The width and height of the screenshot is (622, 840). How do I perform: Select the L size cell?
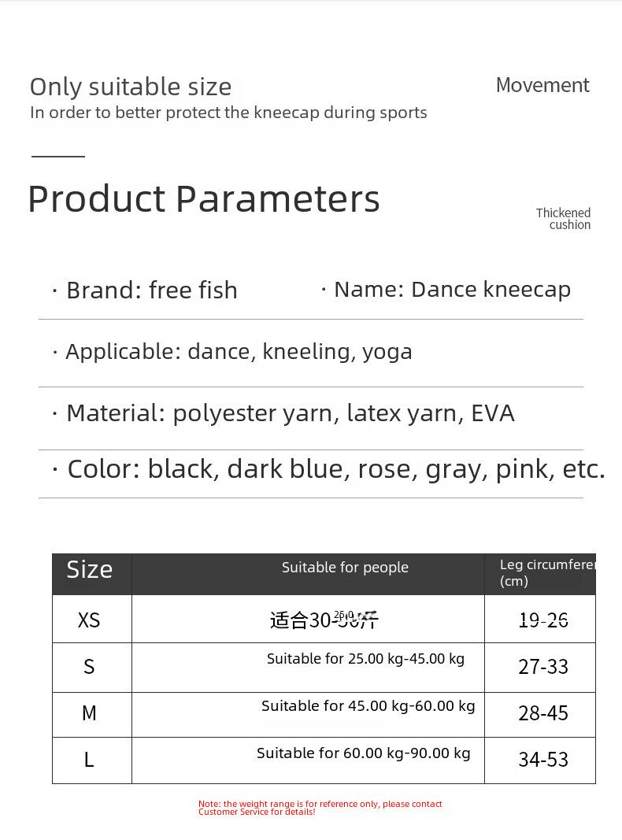89,760
